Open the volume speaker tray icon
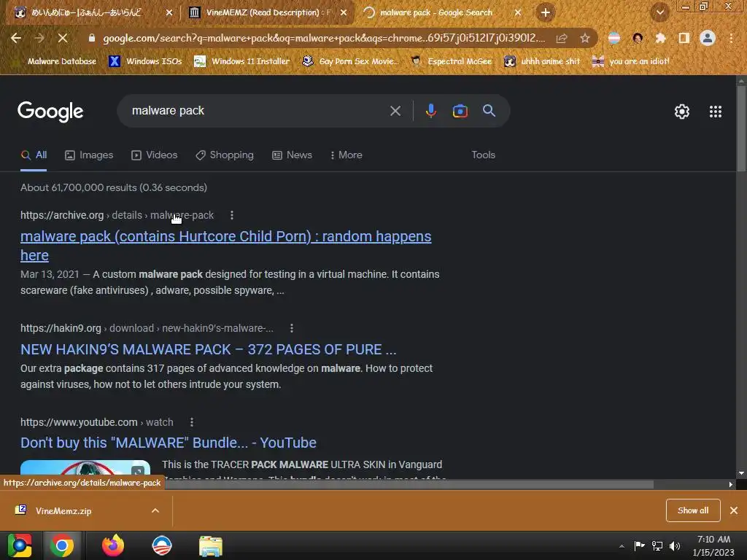747x560 pixels. click(675, 546)
